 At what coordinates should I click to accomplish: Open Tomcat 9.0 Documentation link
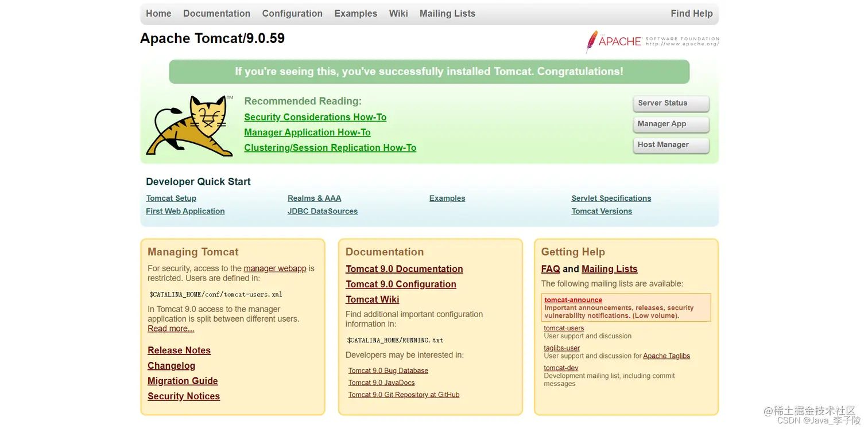[x=404, y=269]
